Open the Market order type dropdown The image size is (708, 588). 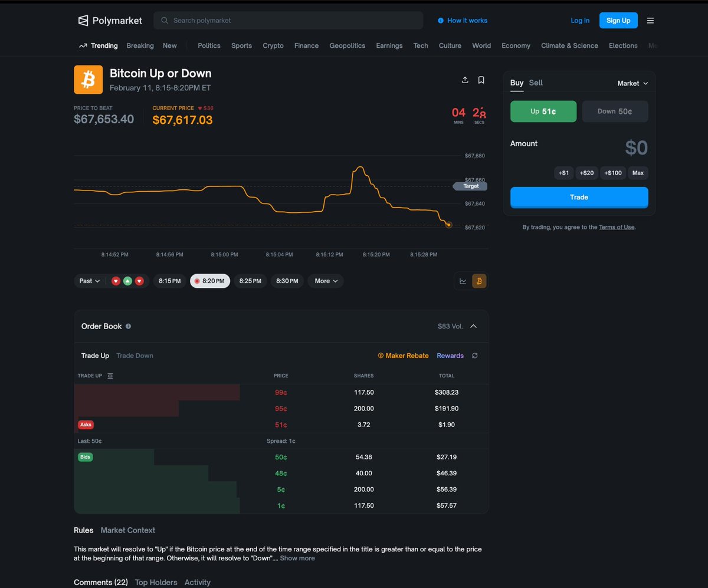(x=632, y=83)
